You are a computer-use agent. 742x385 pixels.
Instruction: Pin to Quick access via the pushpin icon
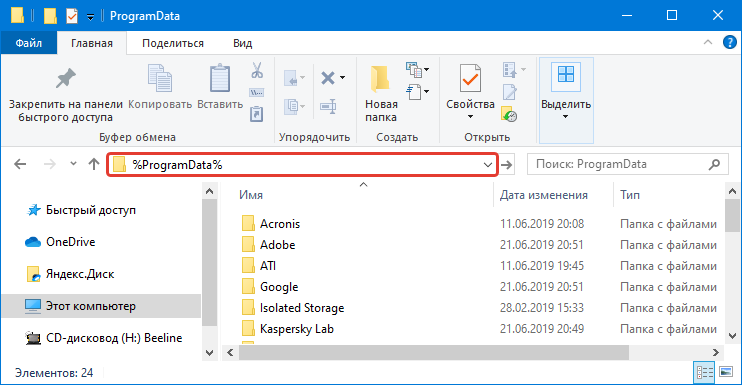click(65, 79)
